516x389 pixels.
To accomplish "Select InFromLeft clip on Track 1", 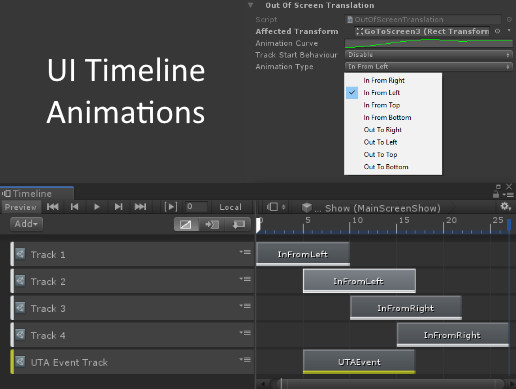I will coord(303,254).
